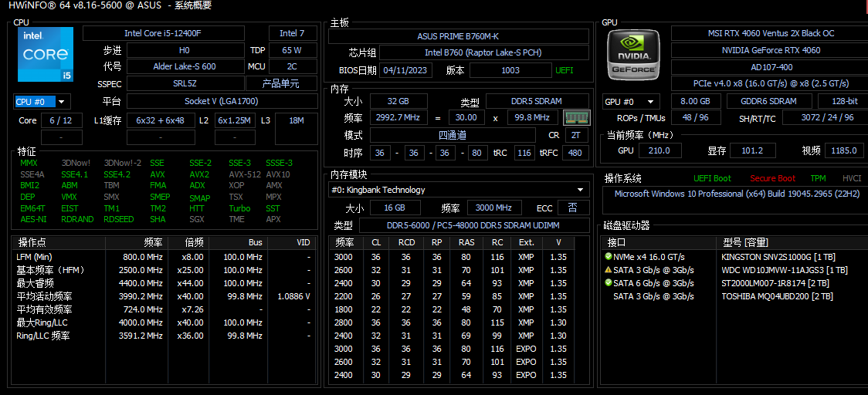This screenshot has height=395, width=868.
Task: Click the 2992.7 MHz memory frequency field
Action: click(398, 117)
